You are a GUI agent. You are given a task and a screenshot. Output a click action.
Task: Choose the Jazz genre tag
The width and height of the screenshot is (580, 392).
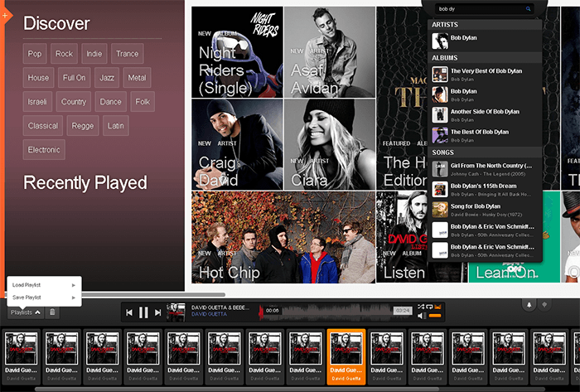pos(107,78)
